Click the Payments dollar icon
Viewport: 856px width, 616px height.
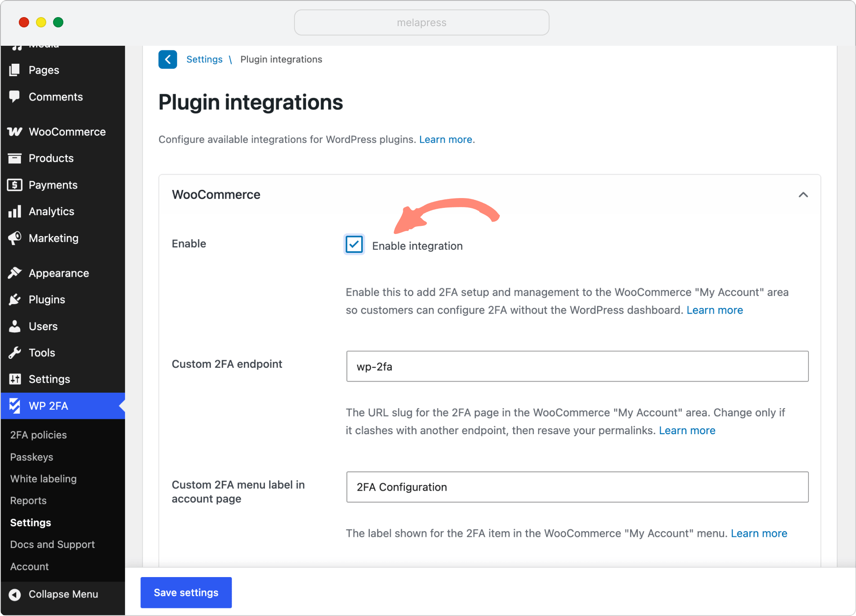pos(15,185)
